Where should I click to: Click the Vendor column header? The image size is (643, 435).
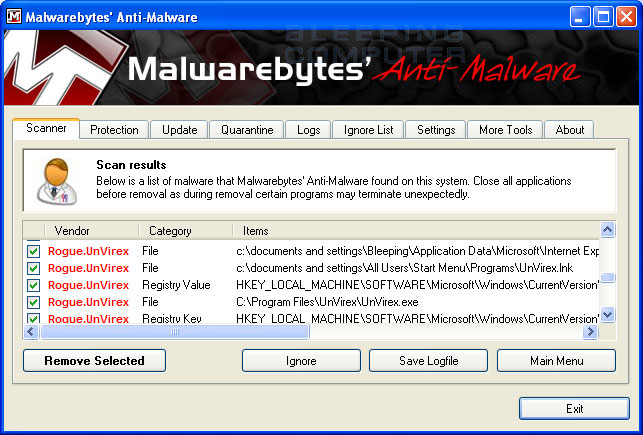pyautogui.click(x=91, y=231)
